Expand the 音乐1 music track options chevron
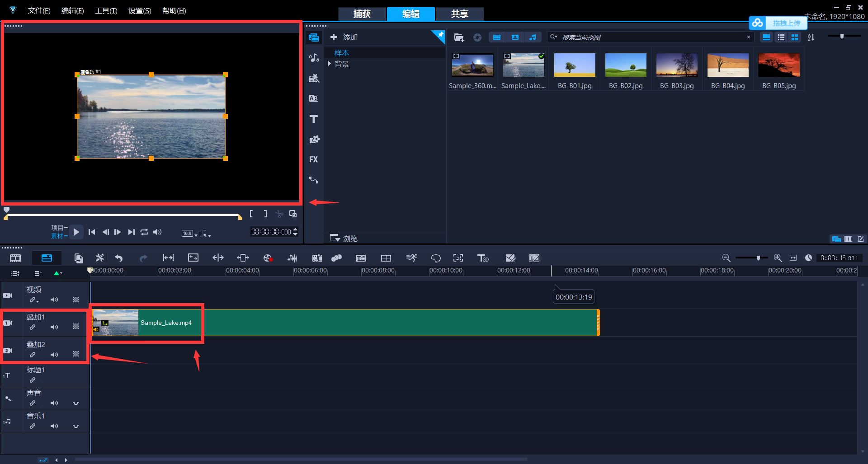Image resolution: width=868 pixels, height=464 pixels. 76,427
